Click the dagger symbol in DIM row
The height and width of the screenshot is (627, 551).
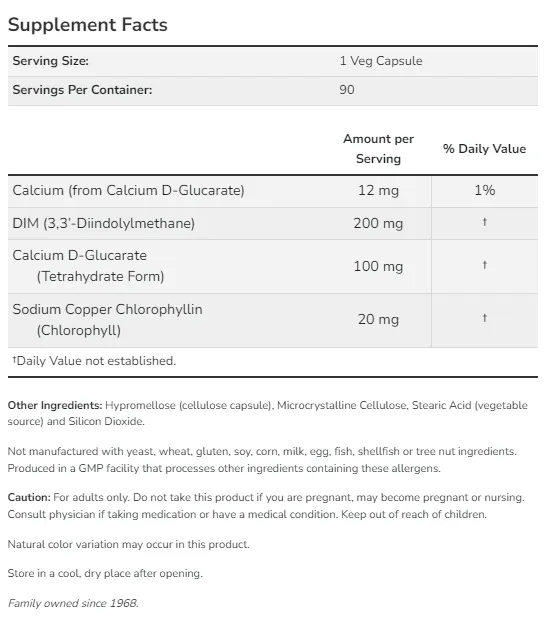tap(485, 222)
